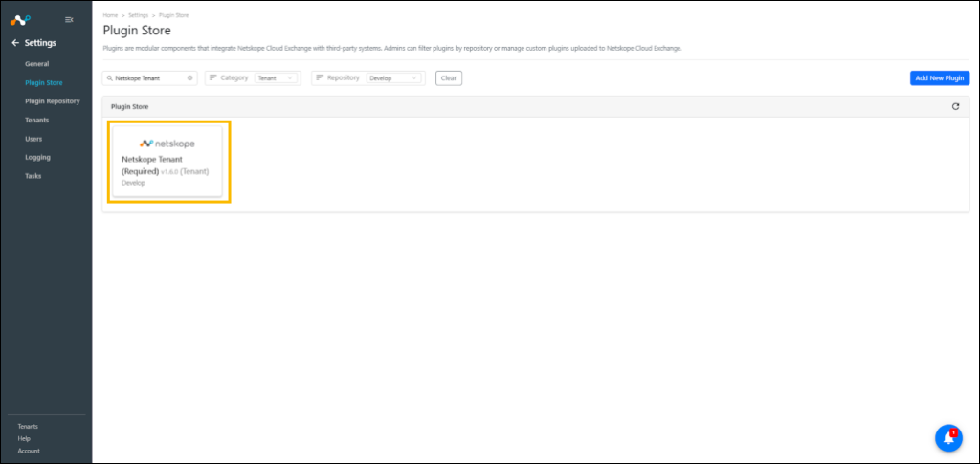Click Settings breadcrumb link
Screen dimensions: 980x464
point(138,15)
